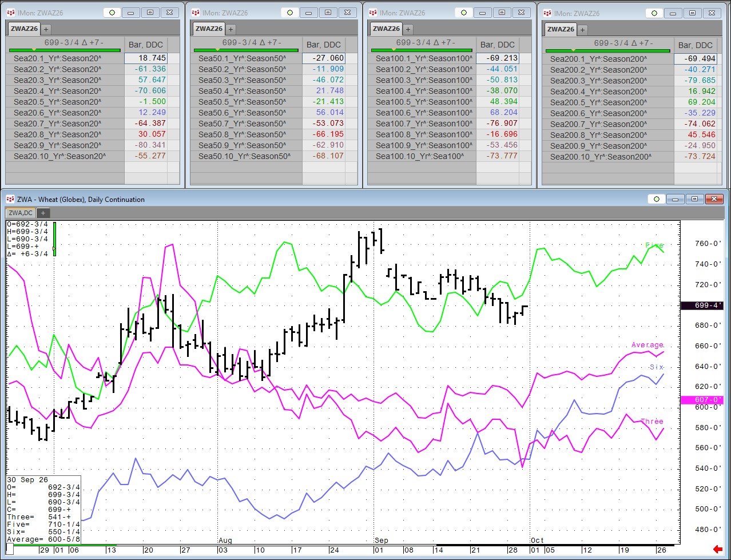Image resolution: width=731 pixels, height=560 pixels.
Task: Click the Bar, DDC column header in Season50 window
Action: click(324, 45)
